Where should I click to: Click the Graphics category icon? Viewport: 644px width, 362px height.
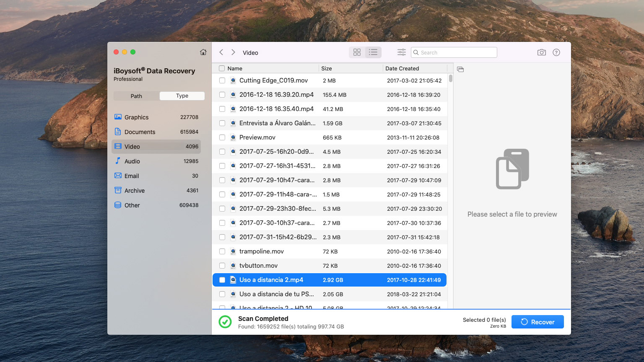[x=118, y=117]
